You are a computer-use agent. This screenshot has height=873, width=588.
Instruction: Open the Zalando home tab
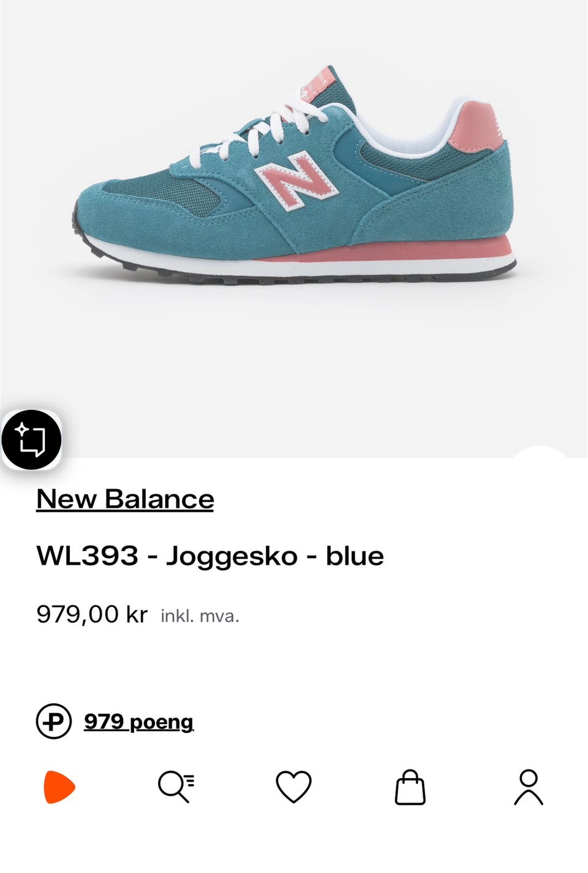(59, 787)
